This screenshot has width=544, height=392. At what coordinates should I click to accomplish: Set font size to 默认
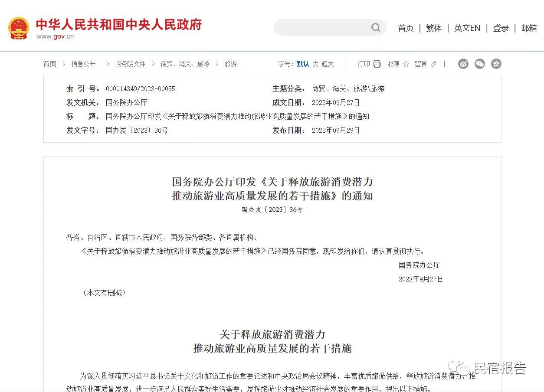(x=303, y=64)
